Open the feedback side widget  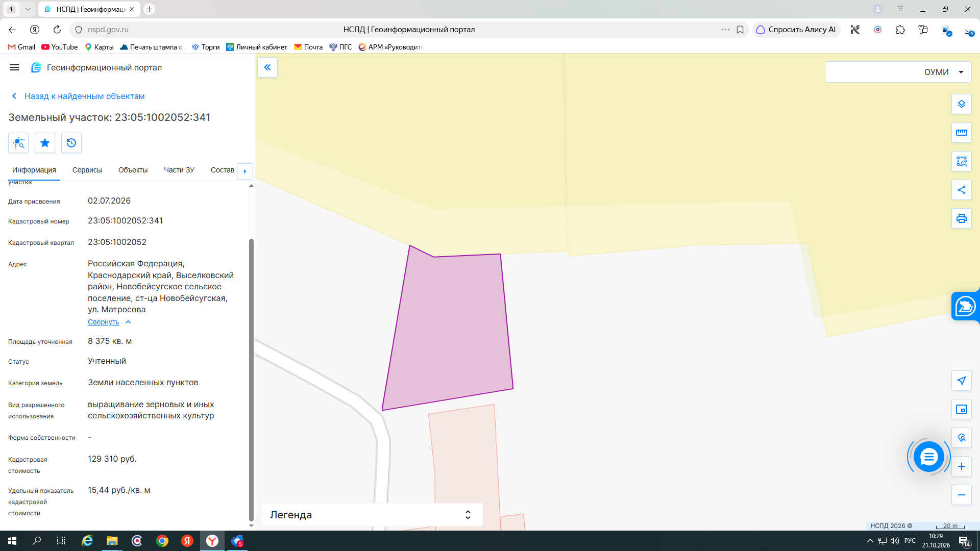coord(966,307)
